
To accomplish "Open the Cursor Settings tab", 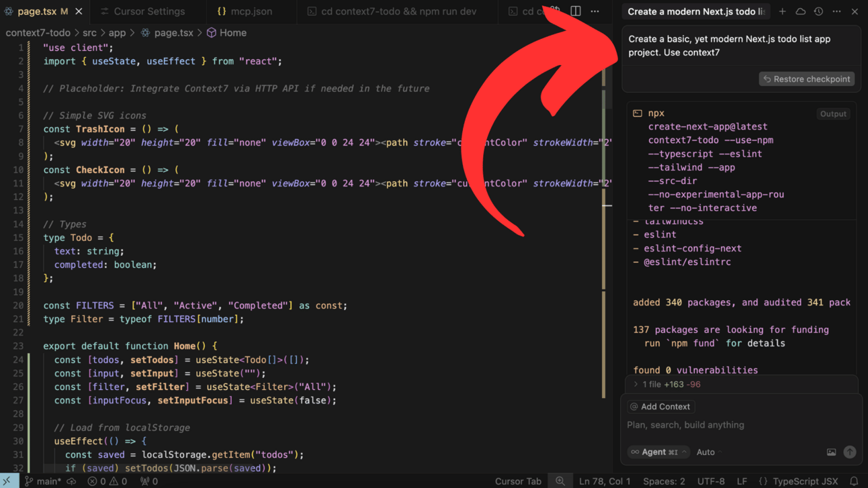I will point(142,11).
